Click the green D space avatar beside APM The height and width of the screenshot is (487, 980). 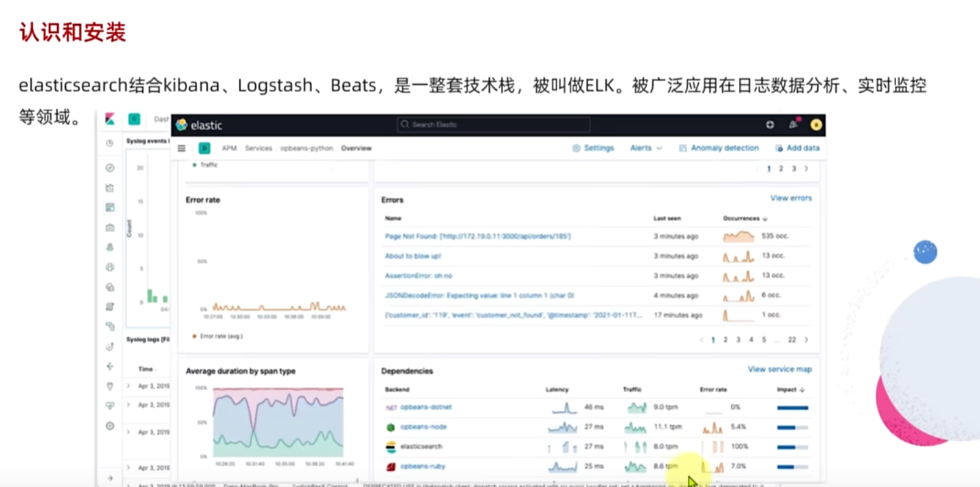(x=204, y=148)
